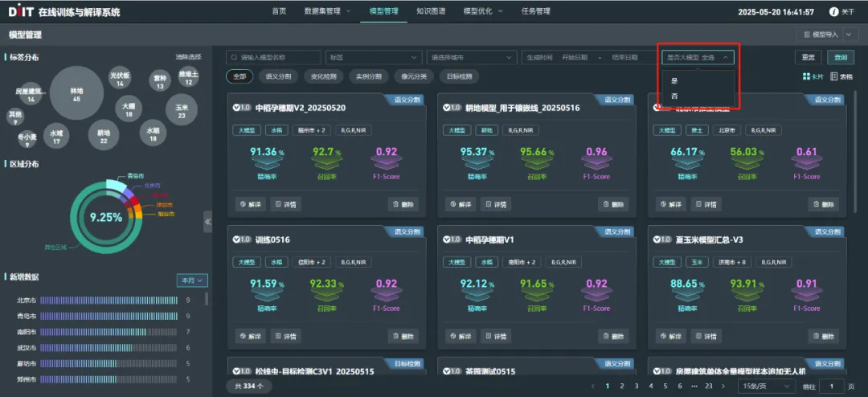Delete the 夏玉米模型汇总-V3 model
The height and width of the screenshot is (397, 868).
tap(823, 336)
